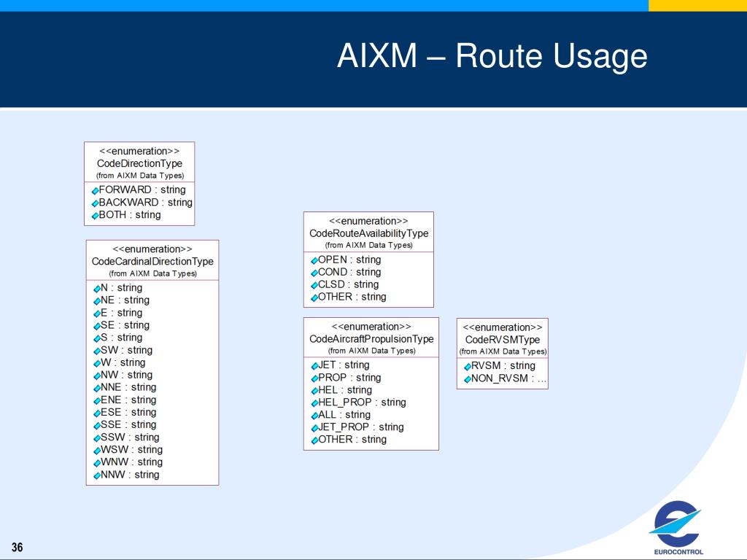Select the FORWARD : string attribute text

pyautogui.click(x=142, y=190)
